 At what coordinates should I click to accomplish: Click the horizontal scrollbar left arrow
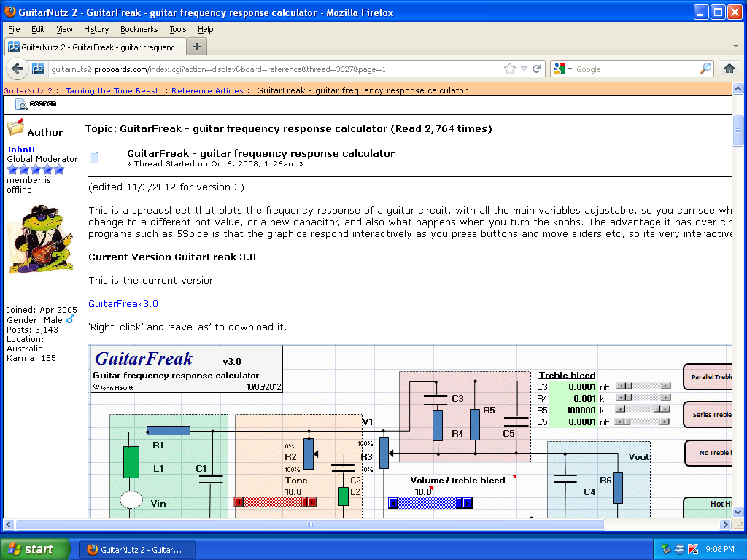coord(9,525)
